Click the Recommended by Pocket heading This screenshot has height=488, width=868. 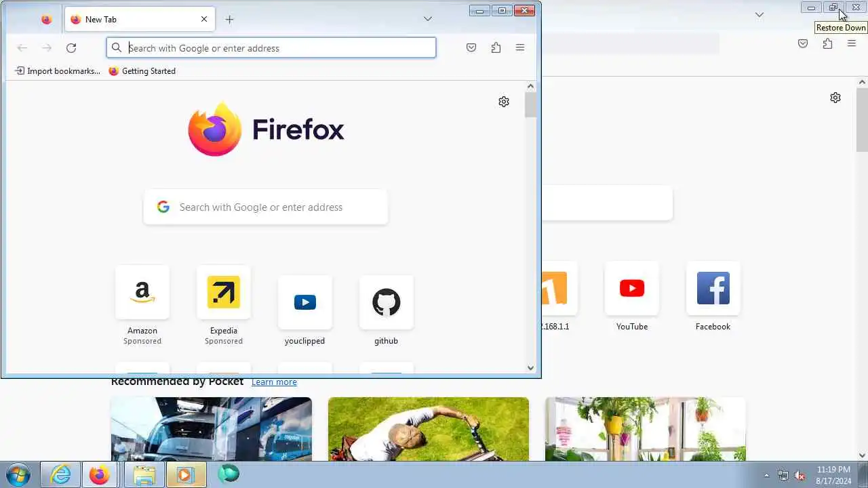coord(177,382)
